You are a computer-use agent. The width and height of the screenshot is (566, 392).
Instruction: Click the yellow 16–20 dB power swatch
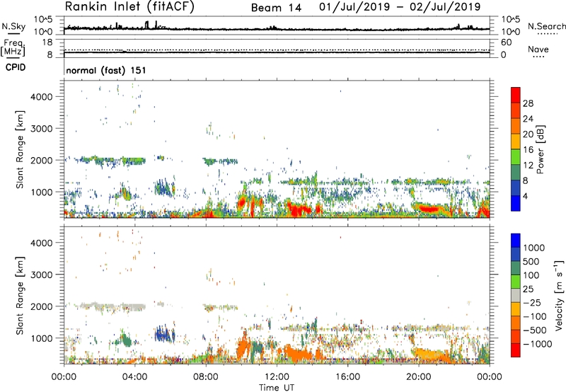(x=516, y=141)
